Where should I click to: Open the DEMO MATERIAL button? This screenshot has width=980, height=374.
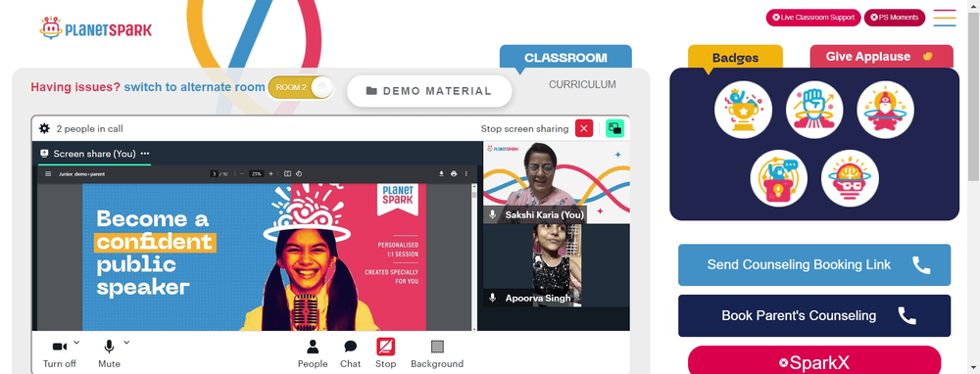[x=429, y=91]
